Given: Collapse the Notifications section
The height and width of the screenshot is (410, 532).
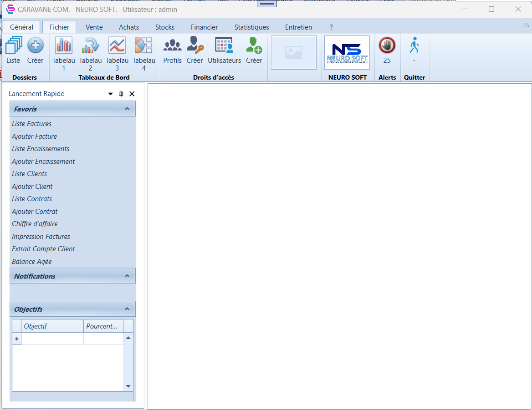Looking at the screenshot, I should pos(127,276).
